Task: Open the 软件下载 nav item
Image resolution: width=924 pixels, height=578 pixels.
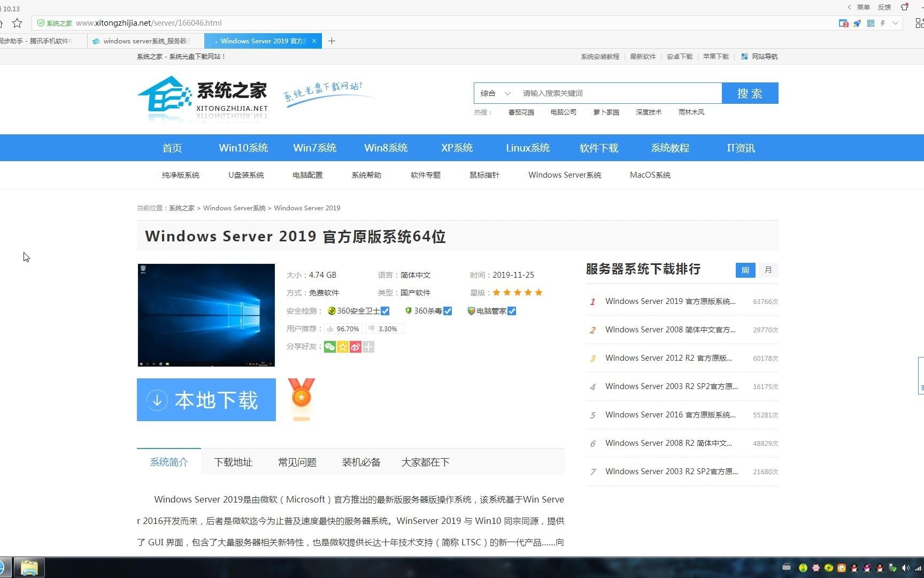Action: point(599,148)
